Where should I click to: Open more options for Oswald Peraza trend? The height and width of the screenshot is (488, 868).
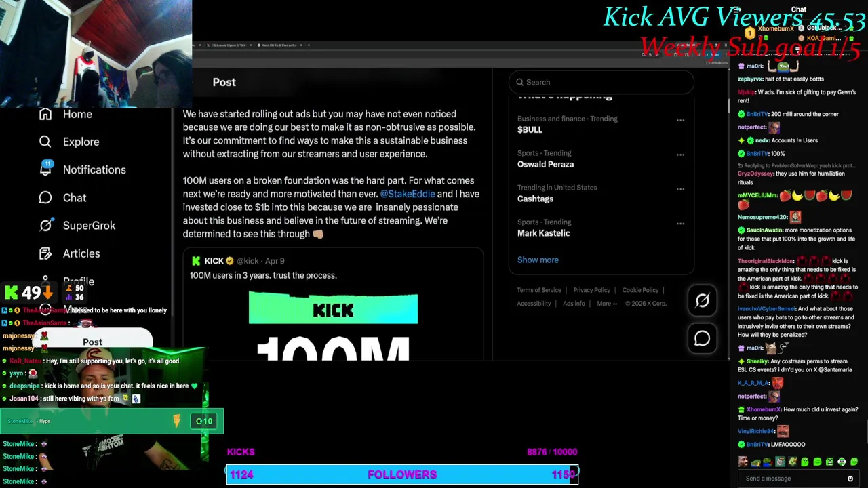(x=680, y=155)
